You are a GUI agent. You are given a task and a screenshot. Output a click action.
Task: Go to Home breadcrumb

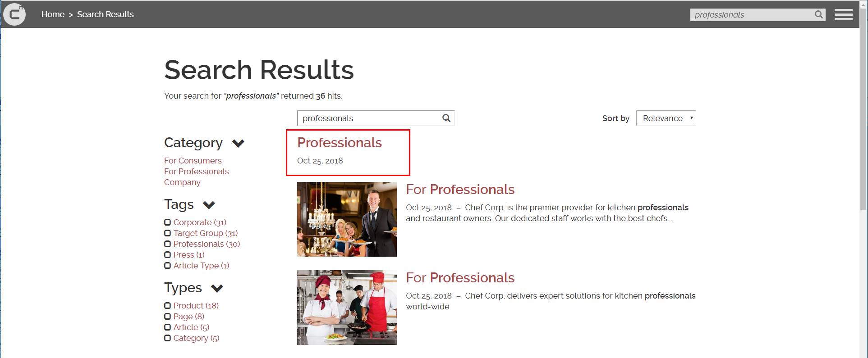53,14
